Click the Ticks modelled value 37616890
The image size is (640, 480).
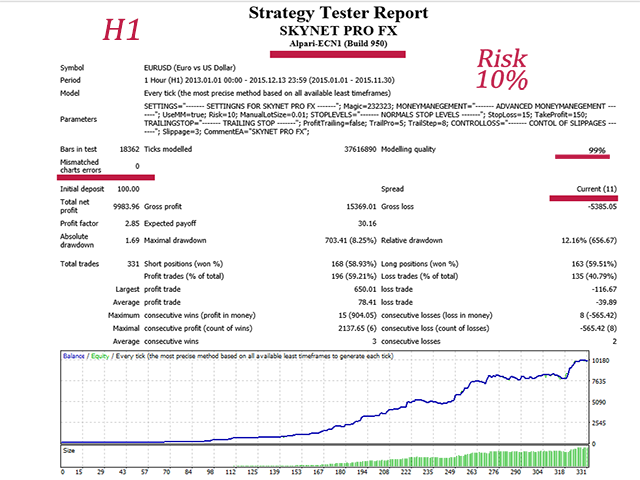(x=360, y=149)
